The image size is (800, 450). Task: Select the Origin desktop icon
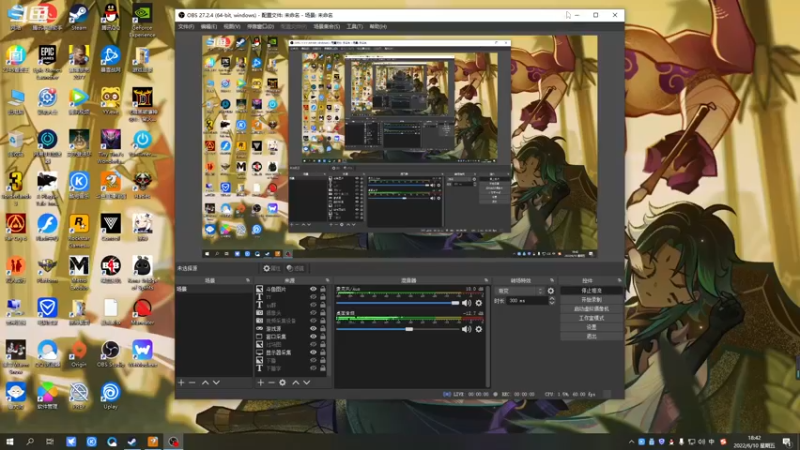pyautogui.click(x=79, y=354)
